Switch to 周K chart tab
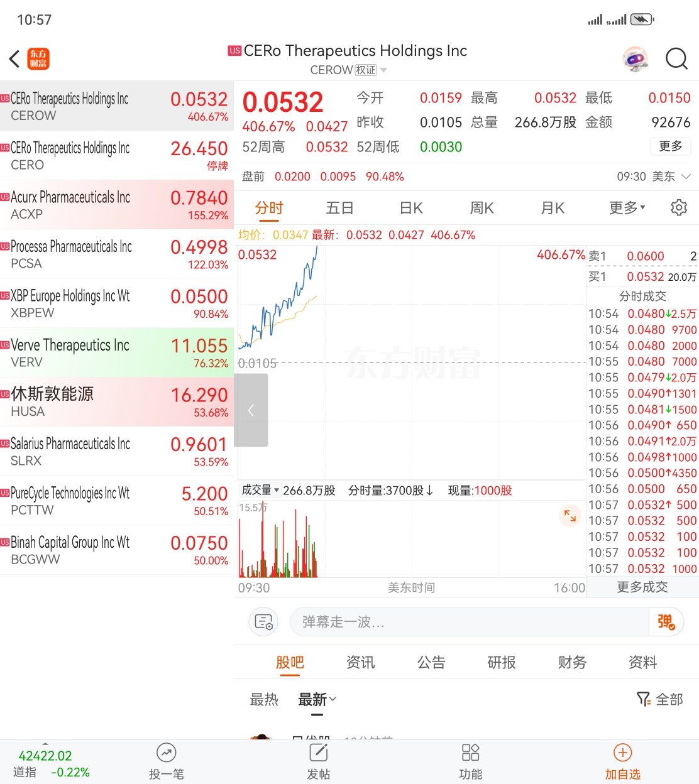Viewport: 699px width, 784px height. tap(482, 208)
